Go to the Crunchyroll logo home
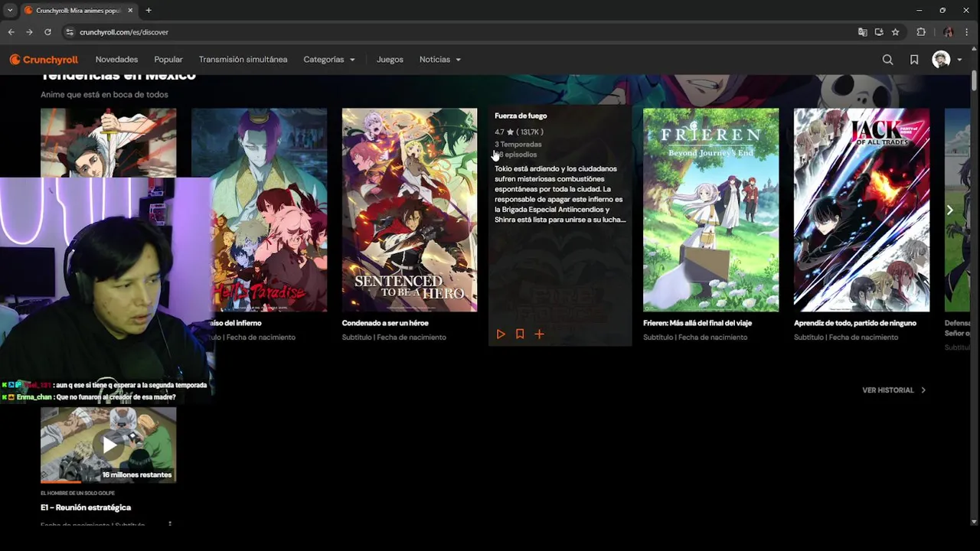The height and width of the screenshot is (551, 980). coord(44,60)
